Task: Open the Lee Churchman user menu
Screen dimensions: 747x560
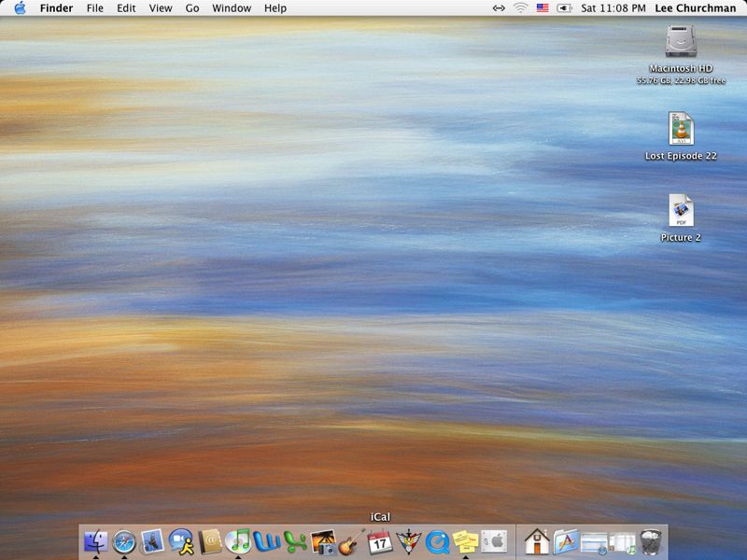Action: [x=695, y=8]
